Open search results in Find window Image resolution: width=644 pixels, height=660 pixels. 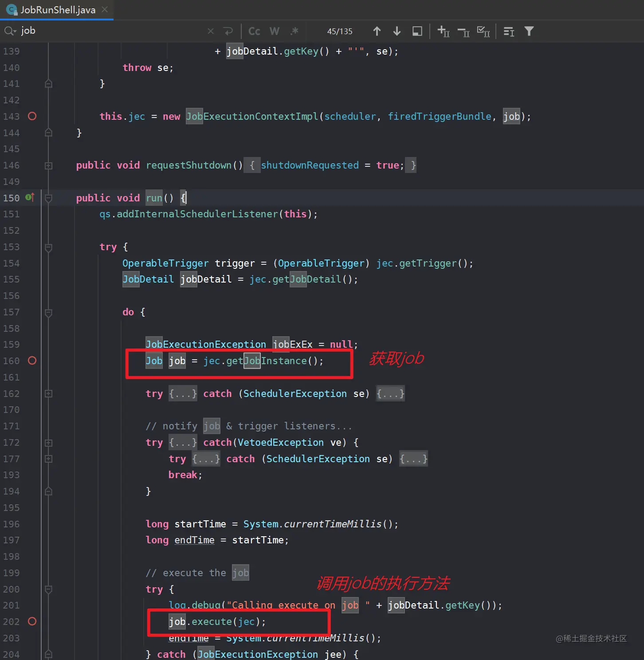(417, 31)
